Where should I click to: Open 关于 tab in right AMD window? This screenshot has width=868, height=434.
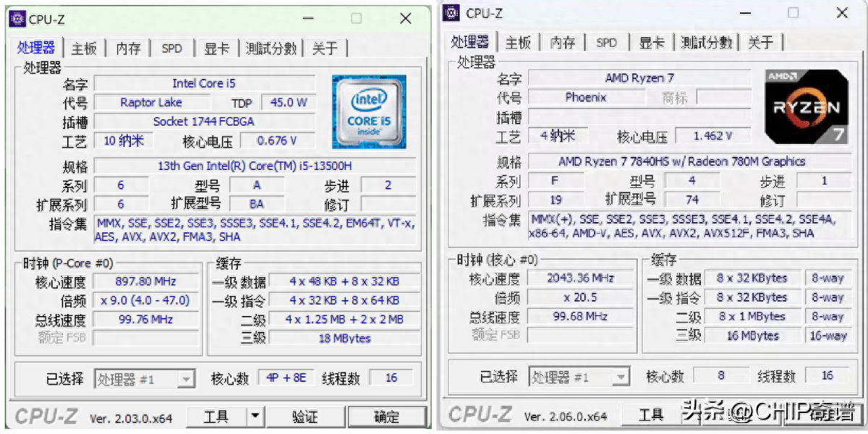click(x=760, y=43)
